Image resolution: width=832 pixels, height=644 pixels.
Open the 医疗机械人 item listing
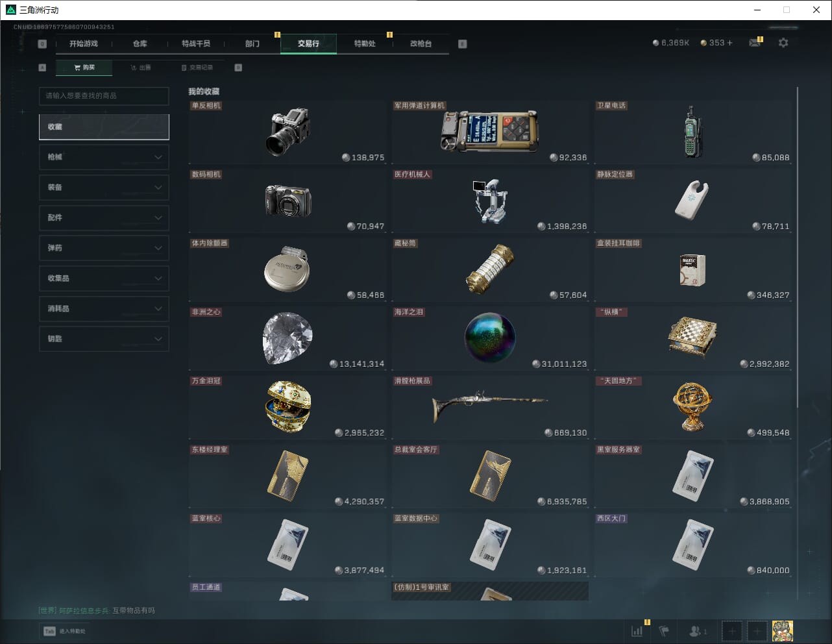490,201
